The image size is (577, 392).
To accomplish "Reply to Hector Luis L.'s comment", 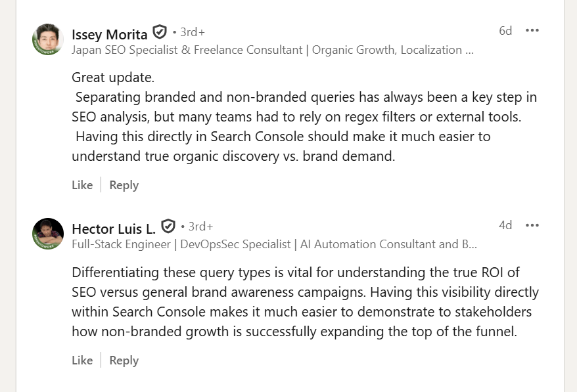I will 124,360.
